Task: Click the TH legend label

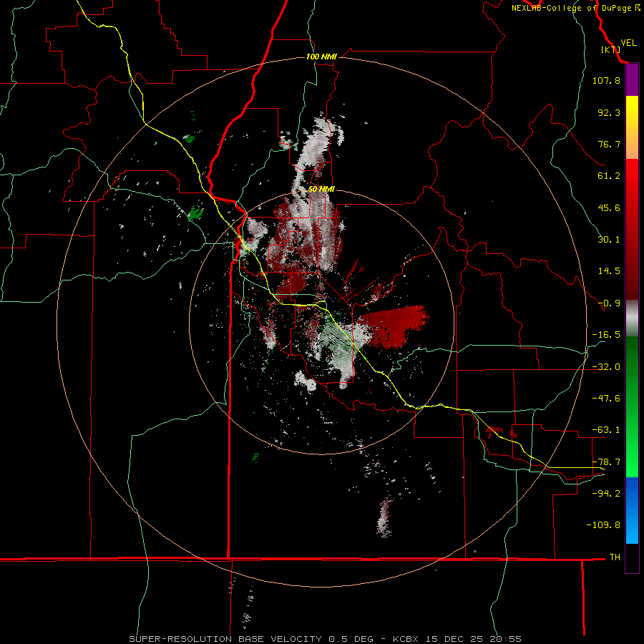Action: (x=615, y=557)
